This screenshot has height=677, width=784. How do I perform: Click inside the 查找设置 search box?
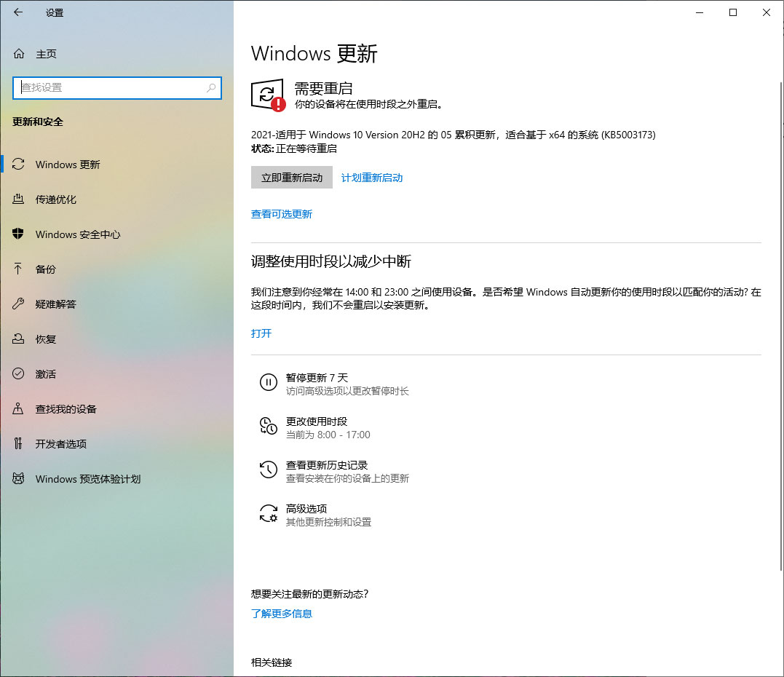click(116, 87)
